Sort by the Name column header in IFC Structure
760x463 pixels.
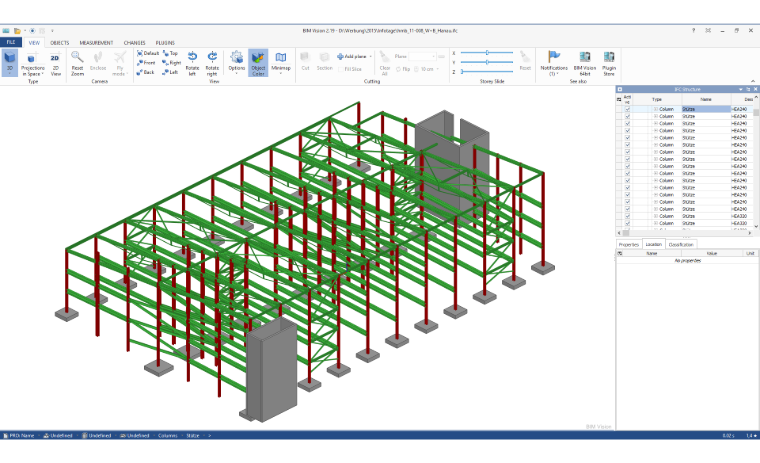[706, 99]
